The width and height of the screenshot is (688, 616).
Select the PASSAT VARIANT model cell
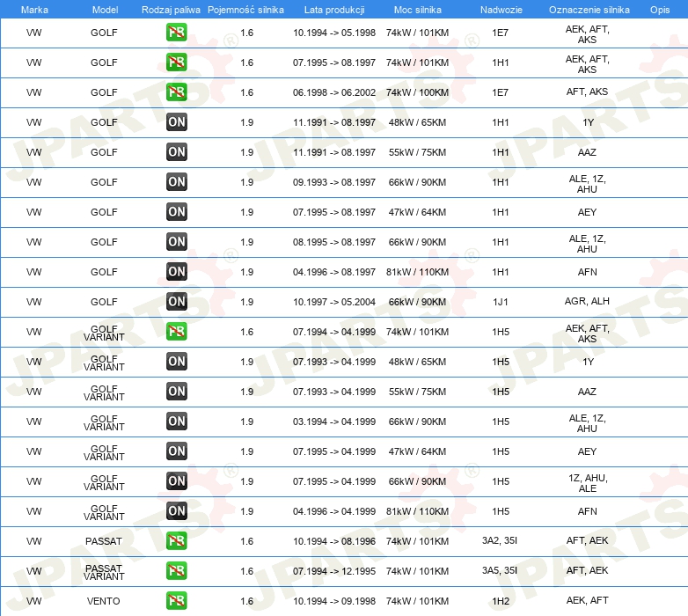click(x=104, y=572)
